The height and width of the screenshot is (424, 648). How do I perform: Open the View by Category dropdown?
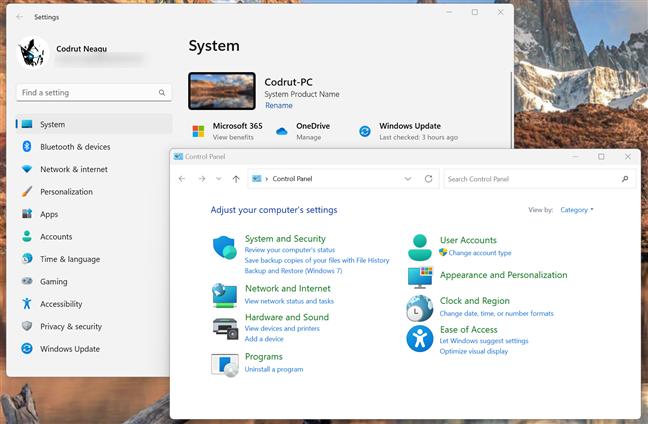click(x=577, y=210)
